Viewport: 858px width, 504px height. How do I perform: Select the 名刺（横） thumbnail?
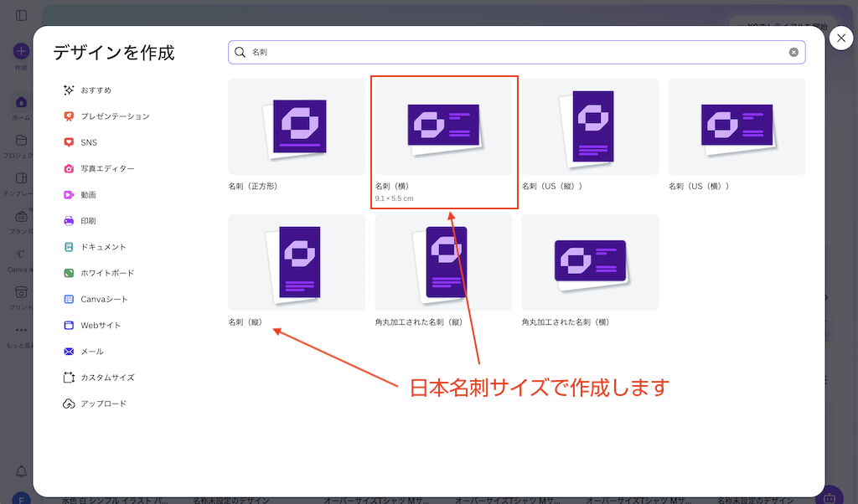(x=443, y=126)
